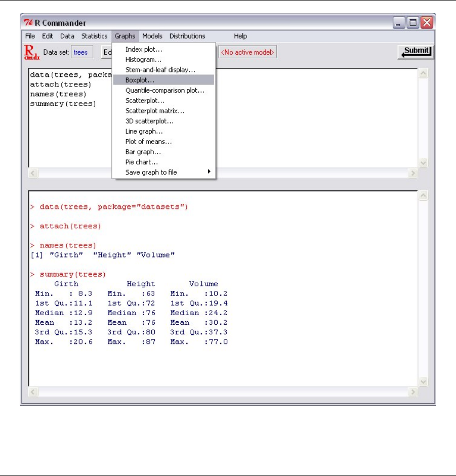This screenshot has width=456, height=476.
Task: Click the trees active data set button
Action: tap(81, 52)
